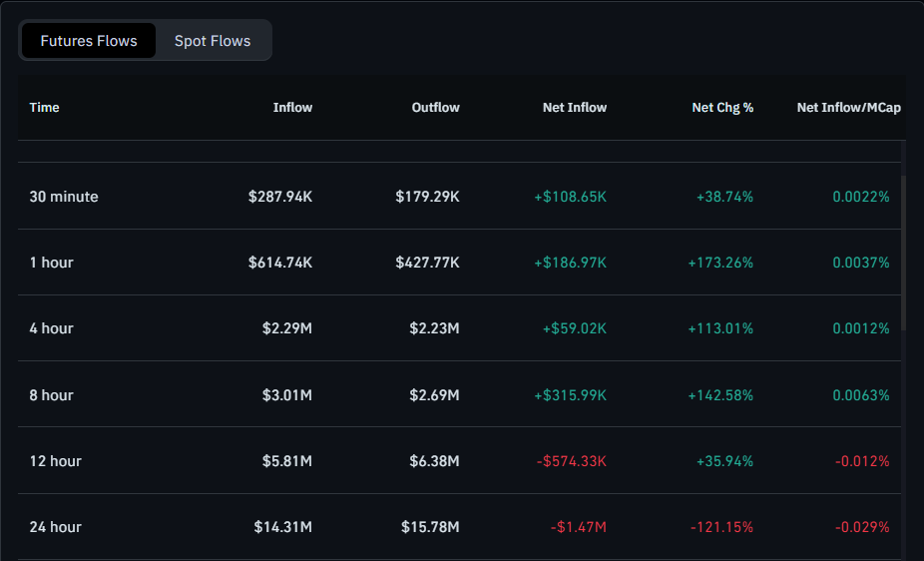Click the -$574.33K net inflow value
This screenshot has width=924, height=561.
[x=573, y=461]
